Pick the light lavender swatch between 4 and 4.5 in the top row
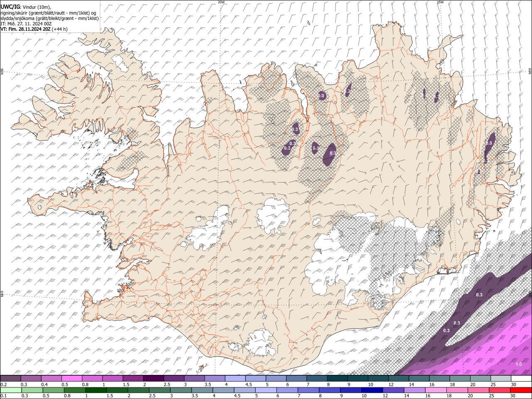The height and width of the screenshot is (399, 532). [x=235, y=379]
